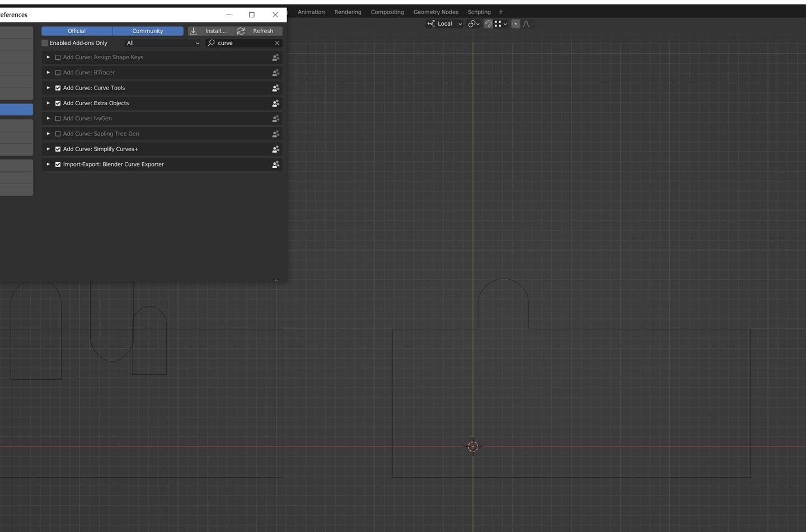Disable the Add Curve: Extra Objects add-on
The image size is (806, 532).
(x=58, y=103)
